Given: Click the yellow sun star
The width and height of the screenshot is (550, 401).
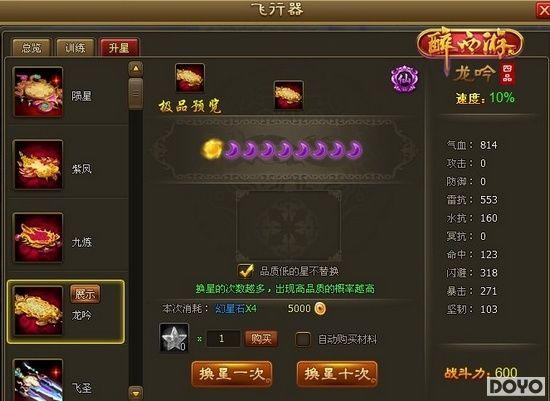Looking at the screenshot, I should 212,149.
